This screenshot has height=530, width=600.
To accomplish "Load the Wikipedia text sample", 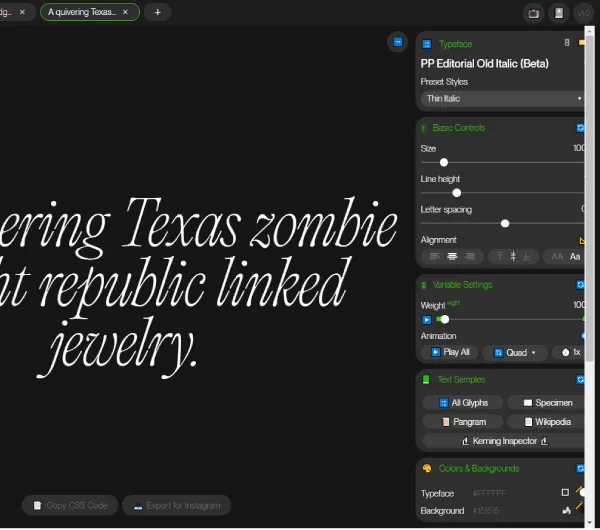I will [x=546, y=422].
